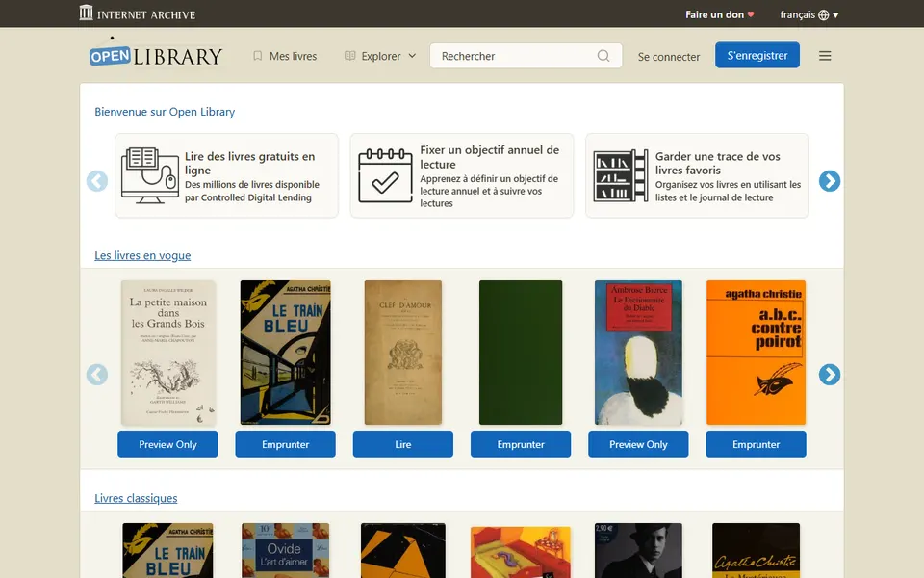Click the heart next to Faire un don

[751, 14]
